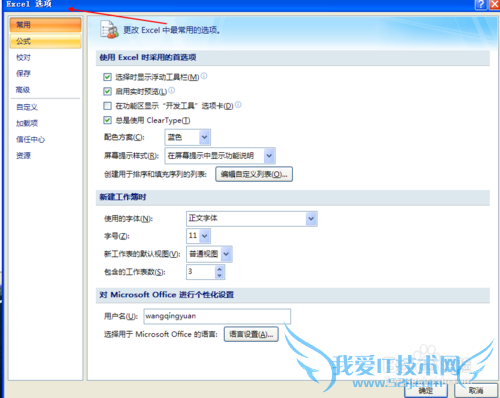The image size is (500, 398).
Task: Decrease 包含的工作表数 with down arrow
Action: click(219, 275)
